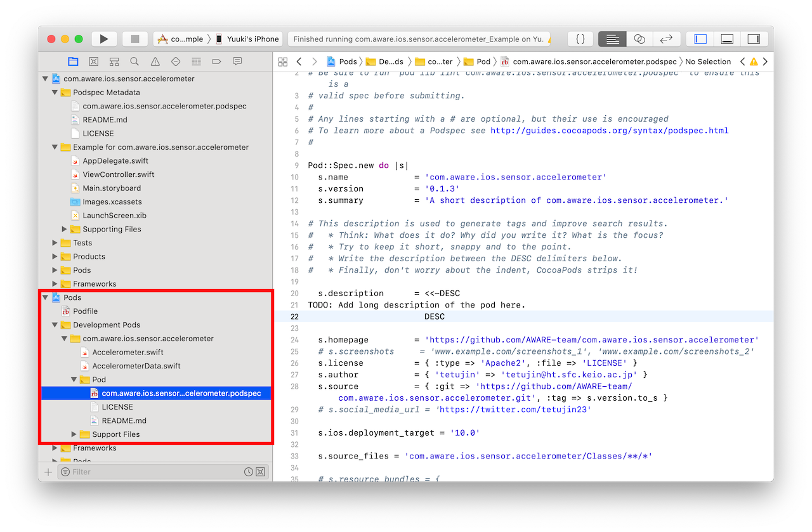
Task: Collapse the Podspec Metadata group
Action: pyautogui.click(x=55, y=93)
